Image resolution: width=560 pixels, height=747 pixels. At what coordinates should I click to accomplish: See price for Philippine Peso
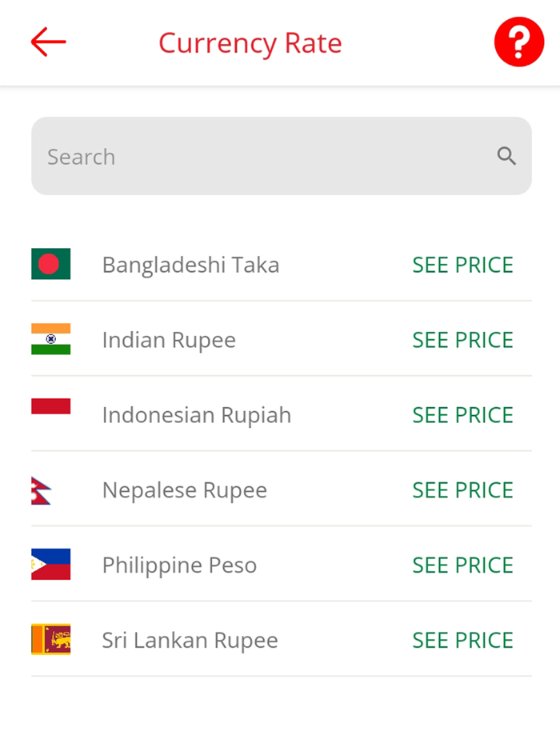click(462, 565)
